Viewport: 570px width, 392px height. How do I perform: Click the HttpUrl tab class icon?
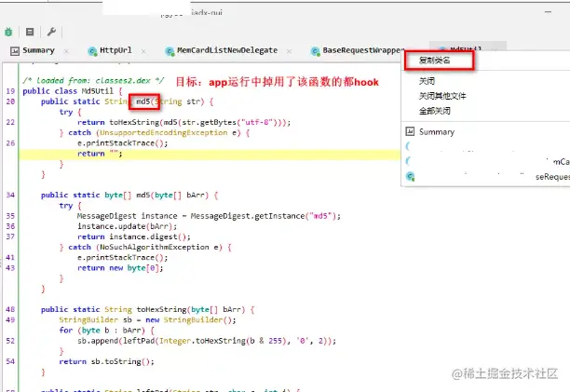click(x=93, y=51)
